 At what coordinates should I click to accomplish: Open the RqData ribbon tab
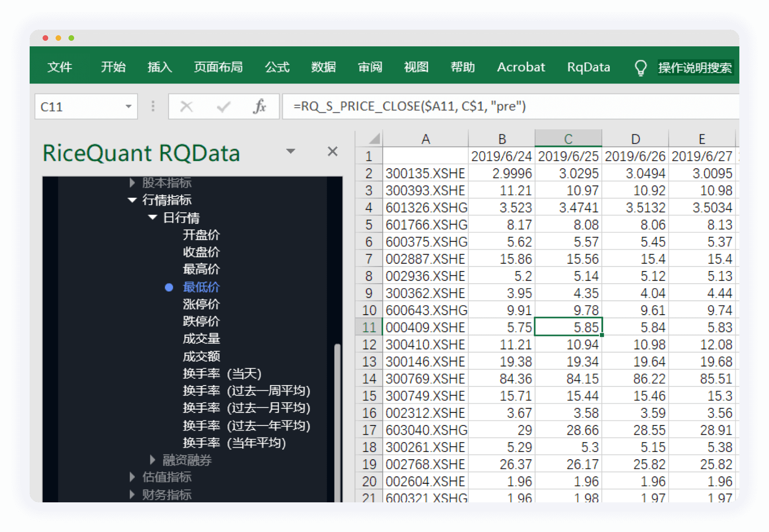coord(588,67)
